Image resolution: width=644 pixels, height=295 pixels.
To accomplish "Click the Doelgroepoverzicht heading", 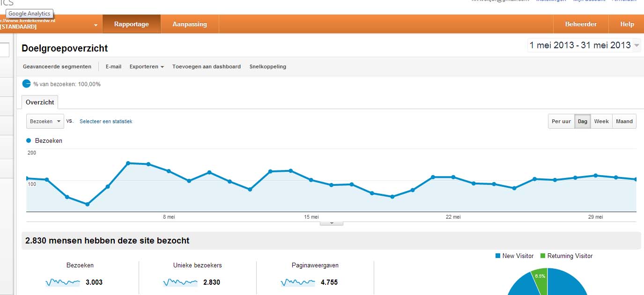I will pos(65,48).
